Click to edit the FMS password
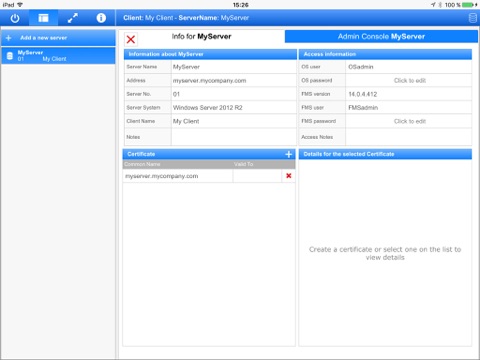This screenshot has width=480, height=360. [409, 121]
